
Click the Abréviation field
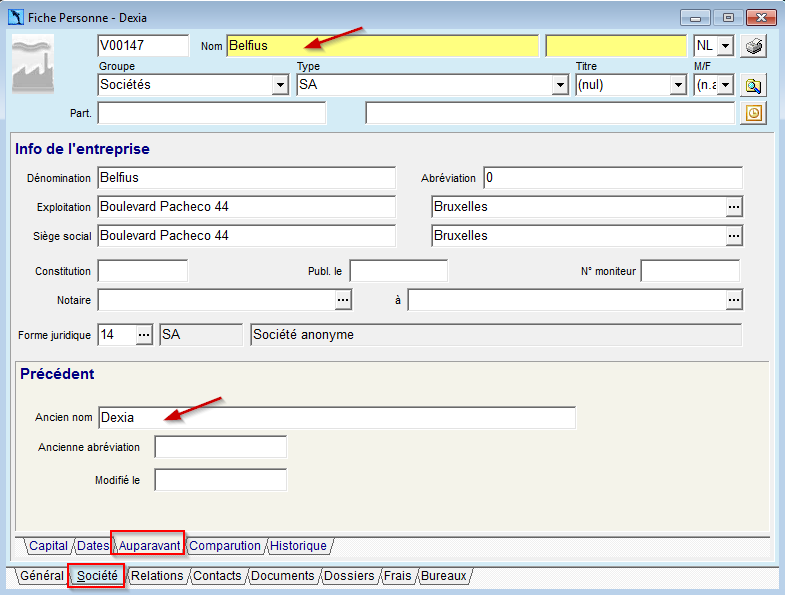(613, 178)
